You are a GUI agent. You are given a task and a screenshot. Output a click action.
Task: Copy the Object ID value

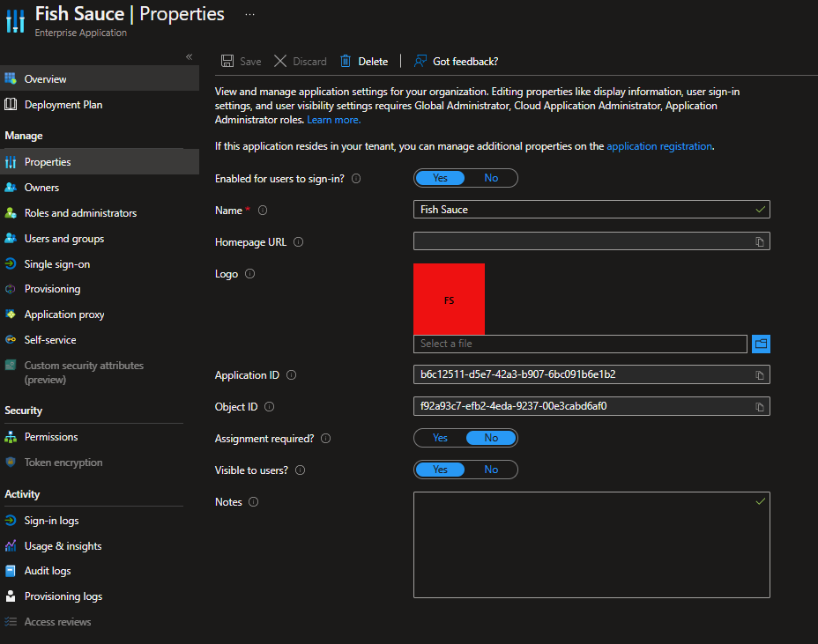(x=760, y=406)
